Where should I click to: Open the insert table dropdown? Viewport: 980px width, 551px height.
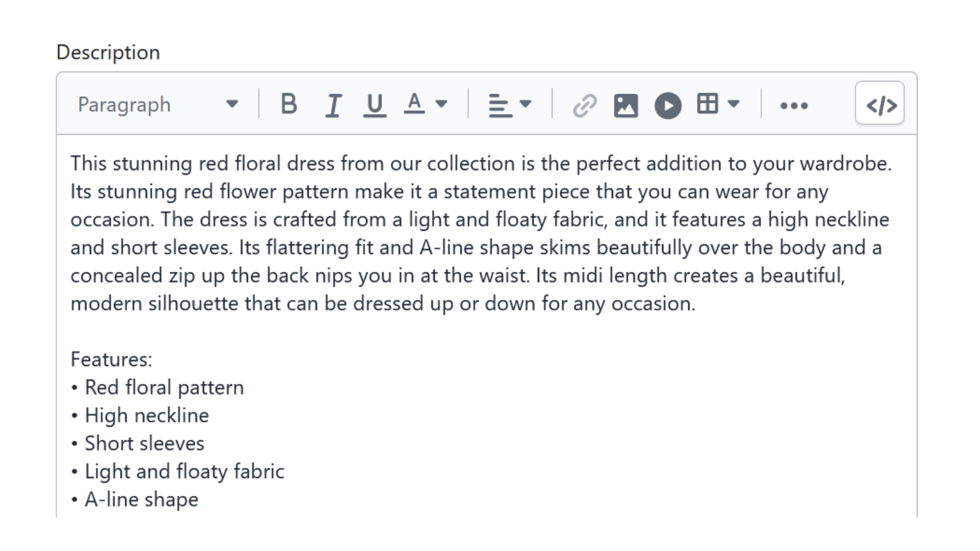pyautogui.click(x=718, y=105)
